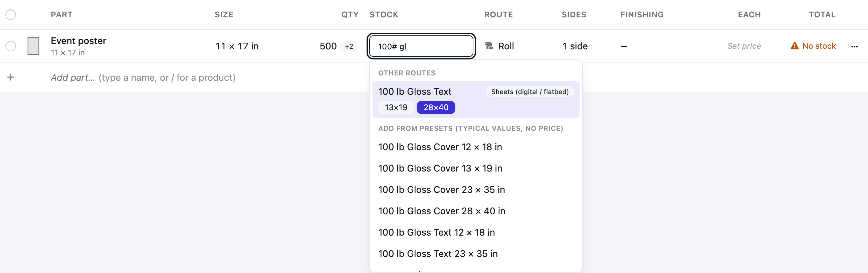
Task: Edit the 500 quantity value
Action: (328, 46)
